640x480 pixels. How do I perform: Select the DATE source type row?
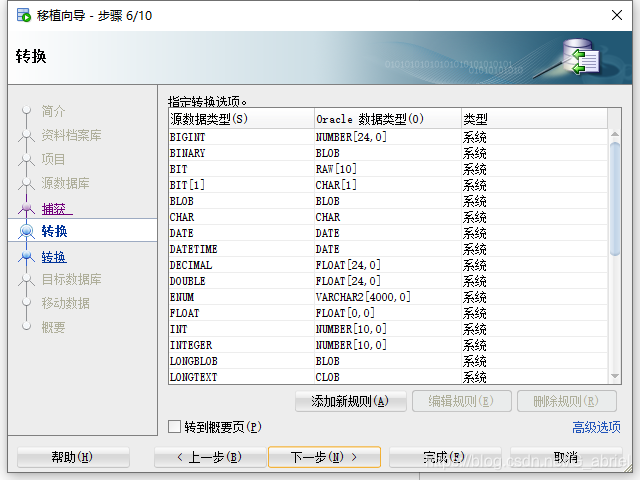click(388, 233)
